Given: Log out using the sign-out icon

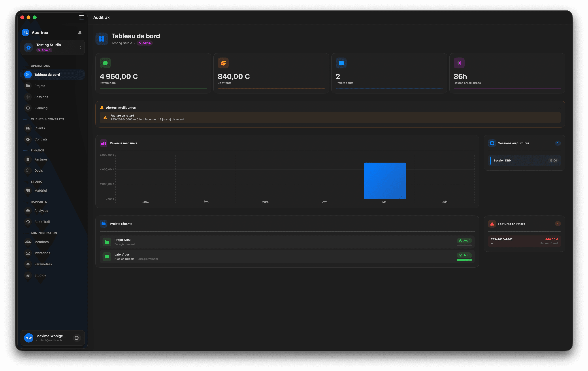Looking at the screenshot, I should (x=77, y=338).
